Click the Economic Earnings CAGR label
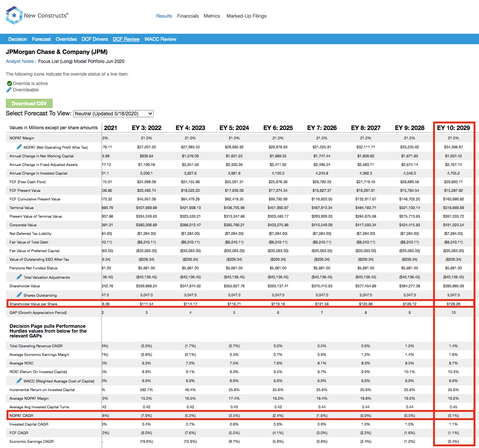Screen dimensions: 479x448 [x=31, y=441]
